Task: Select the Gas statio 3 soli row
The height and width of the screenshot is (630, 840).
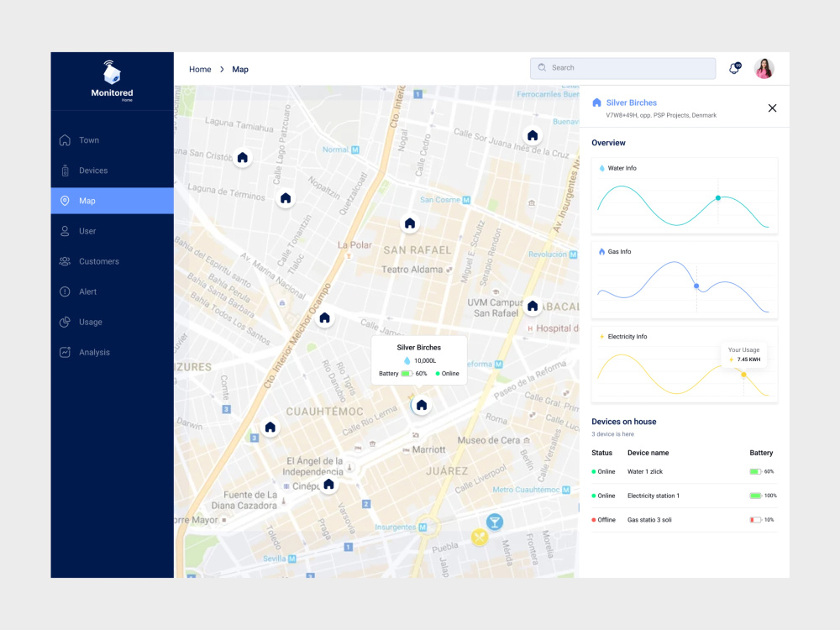Action: coord(684,520)
